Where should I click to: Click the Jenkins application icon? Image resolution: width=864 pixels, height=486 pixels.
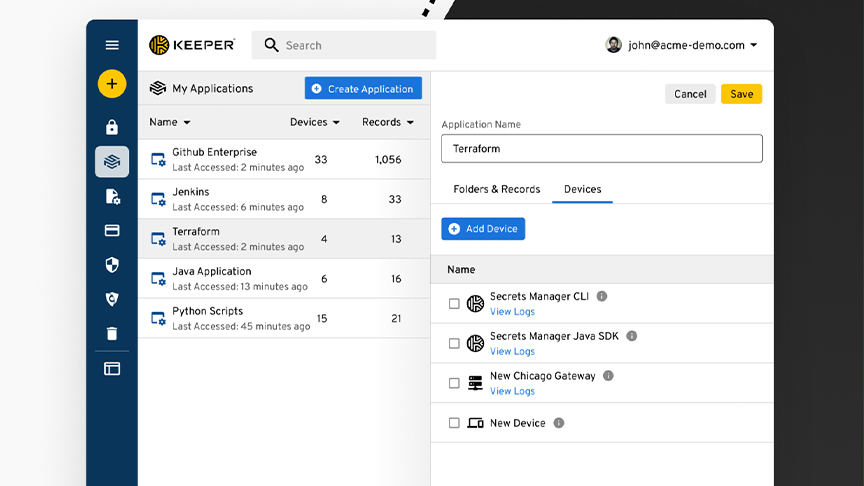158,199
